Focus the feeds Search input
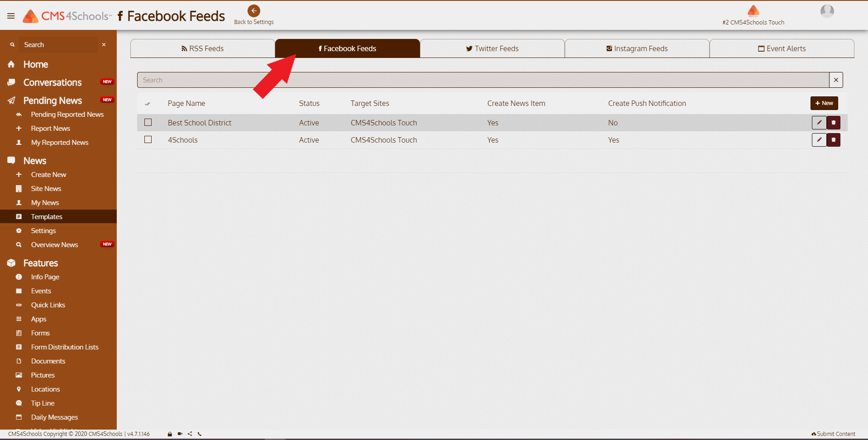This screenshot has height=440, width=868. pyautogui.click(x=483, y=80)
